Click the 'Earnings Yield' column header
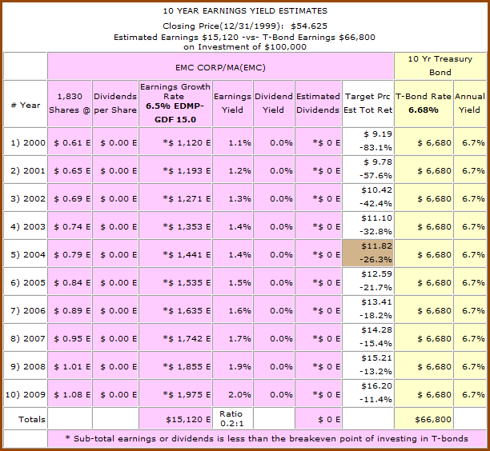This screenshot has height=451, width=490. (232, 104)
